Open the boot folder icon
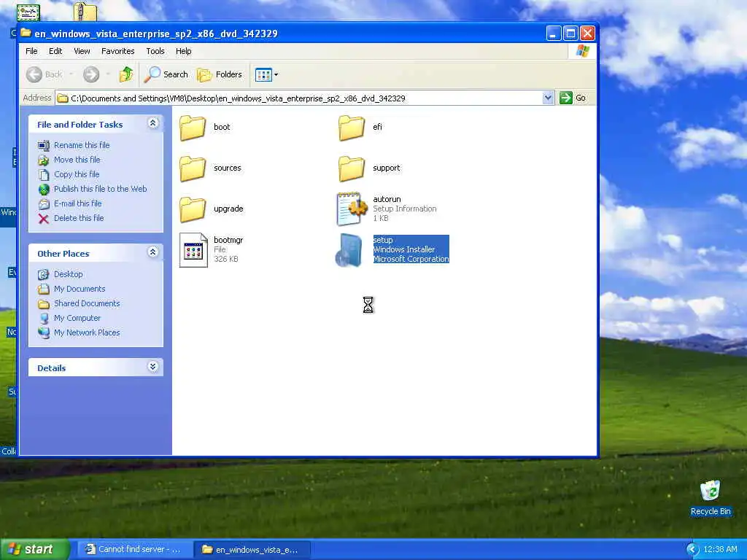Image resolution: width=747 pixels, height=560 pixels. [x=193, y=127]
